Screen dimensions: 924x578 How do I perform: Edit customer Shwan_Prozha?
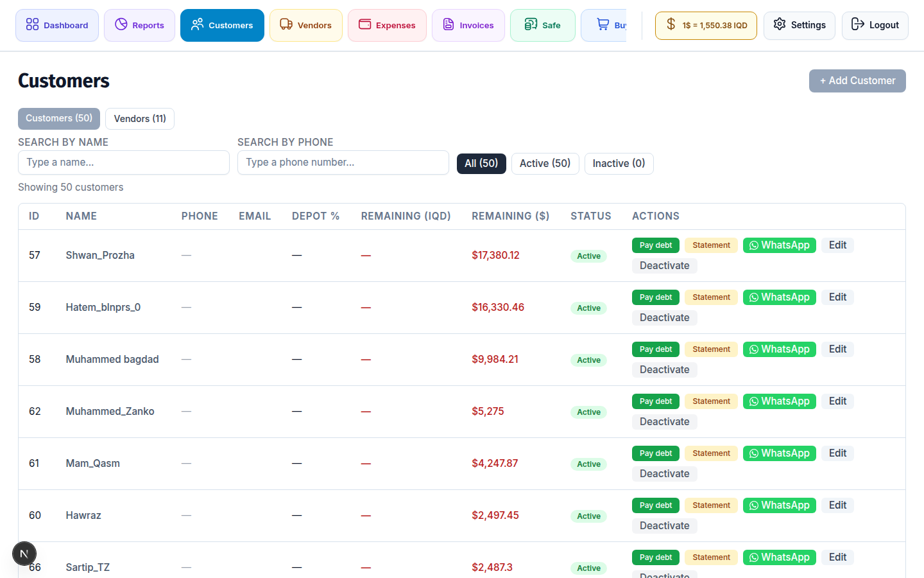click(x=837, y=245)
